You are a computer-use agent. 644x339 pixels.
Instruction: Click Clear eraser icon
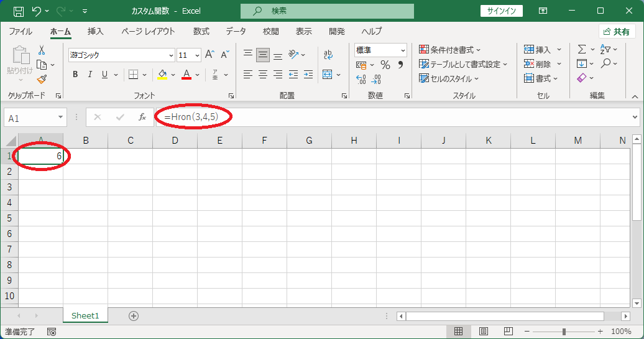tap(582, 78)
